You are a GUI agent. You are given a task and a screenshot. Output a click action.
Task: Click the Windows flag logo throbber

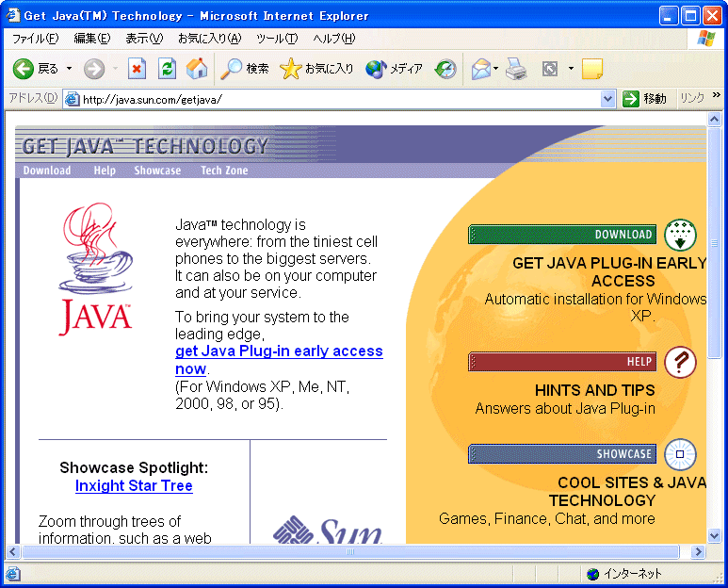[x=706, y=39]
